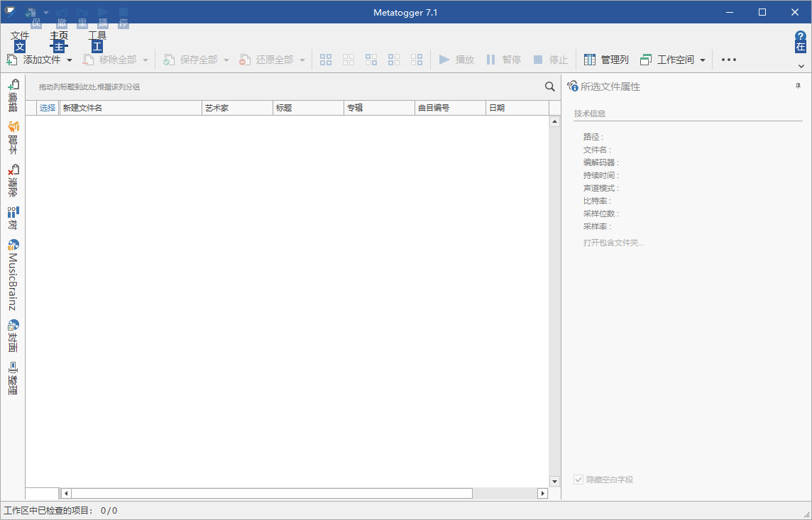Open the 脚本 (Script) side panel
Image resolution: width=812 pixels, height=520 pixels.
point(13,138)
